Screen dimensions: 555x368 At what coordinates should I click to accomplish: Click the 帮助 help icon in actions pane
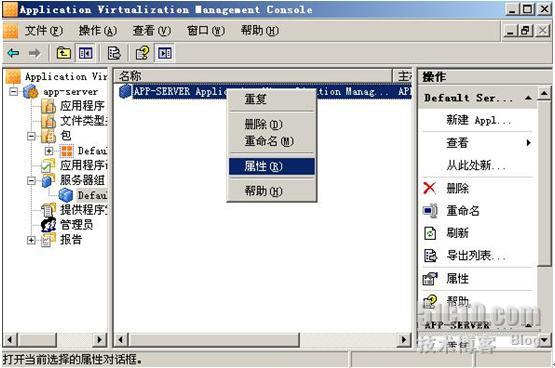pyautogui.click(x=430, y=301)
